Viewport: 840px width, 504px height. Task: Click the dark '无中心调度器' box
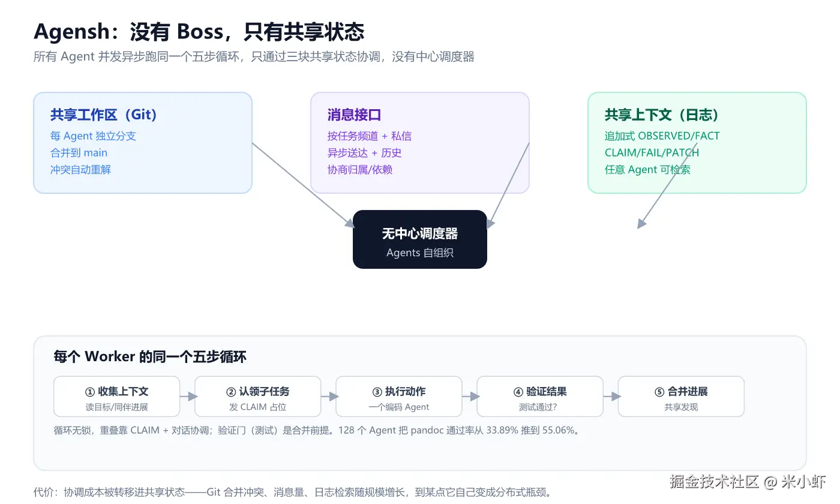pyautogui.click(x=420, y=239)
